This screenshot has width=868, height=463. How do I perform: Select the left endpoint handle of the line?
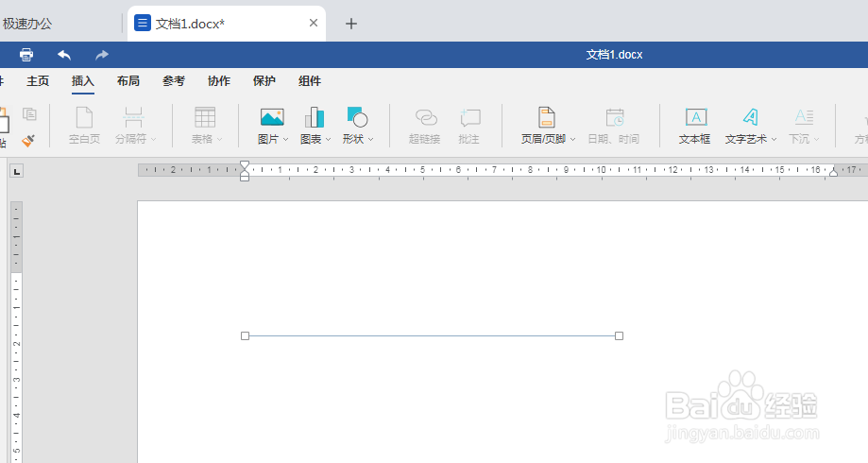coord(246,335)
